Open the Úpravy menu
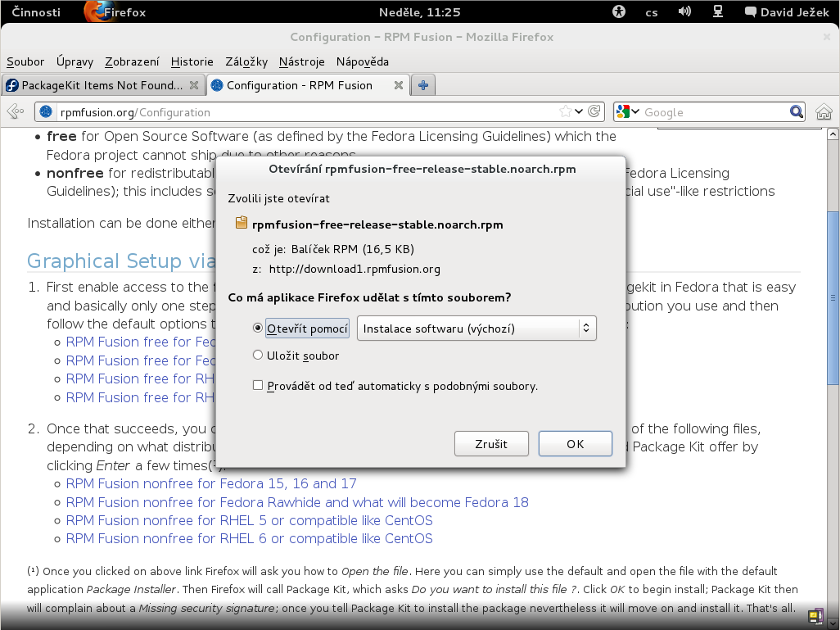840x630 pixels. [x=75, y=61]
